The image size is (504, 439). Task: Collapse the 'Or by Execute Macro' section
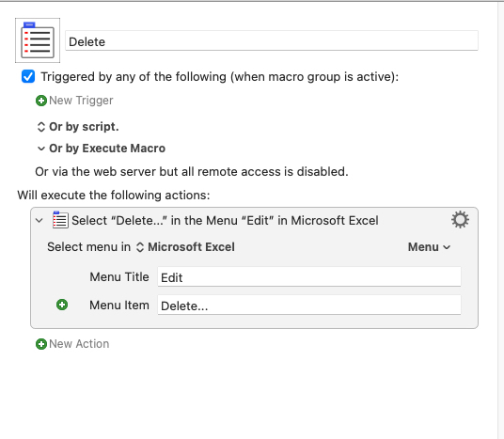[x=40, y=149]
